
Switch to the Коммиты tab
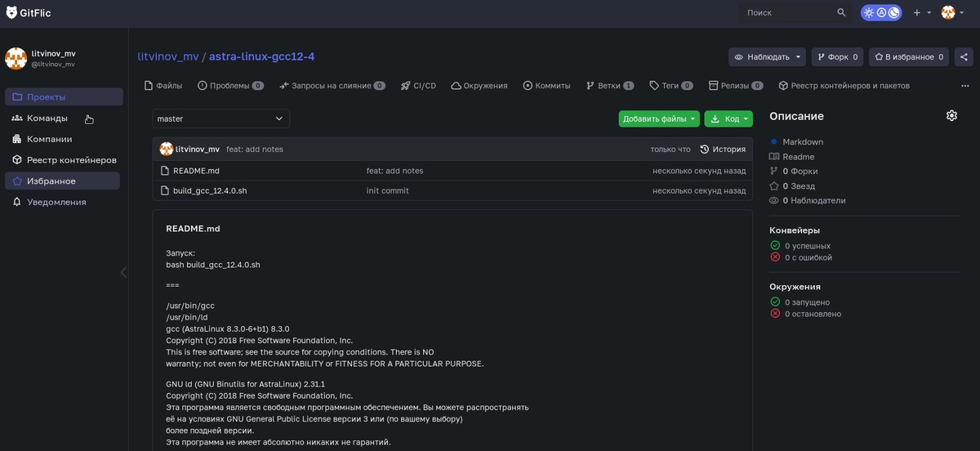coord(546,86)
